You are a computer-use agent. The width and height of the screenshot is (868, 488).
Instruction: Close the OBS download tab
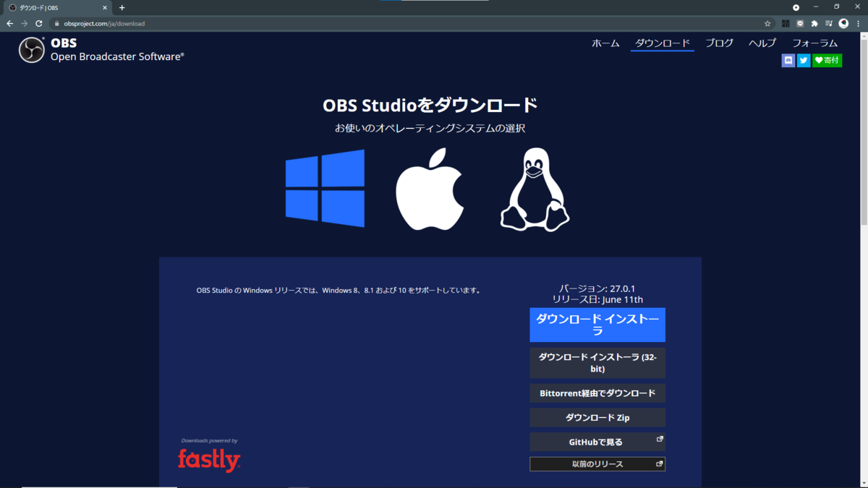104,8
